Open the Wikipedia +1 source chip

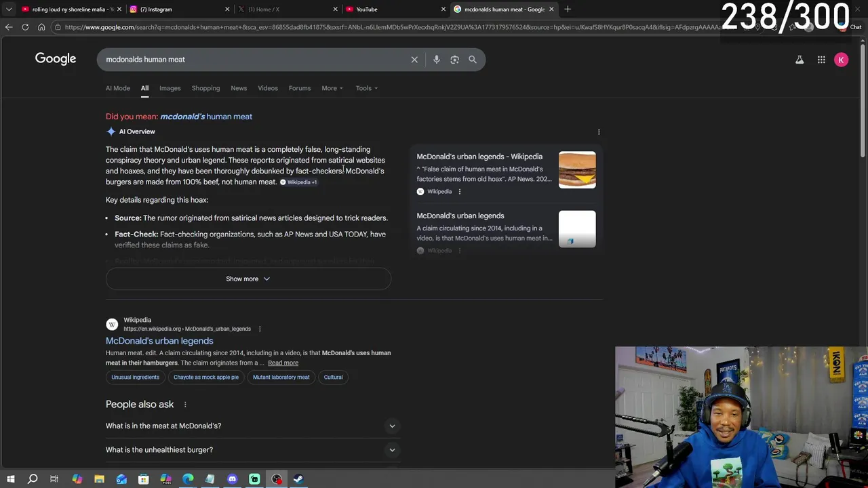[298, 182]
